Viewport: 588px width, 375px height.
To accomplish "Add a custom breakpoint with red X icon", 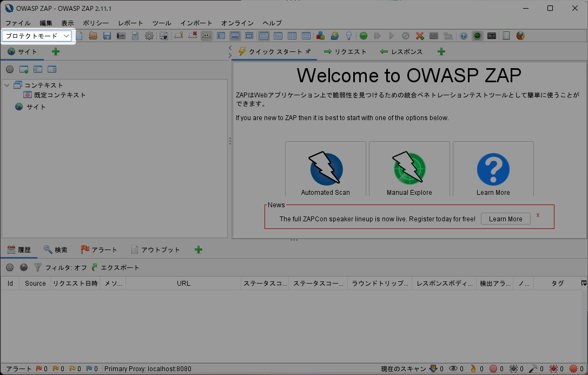I will (420, 36).
